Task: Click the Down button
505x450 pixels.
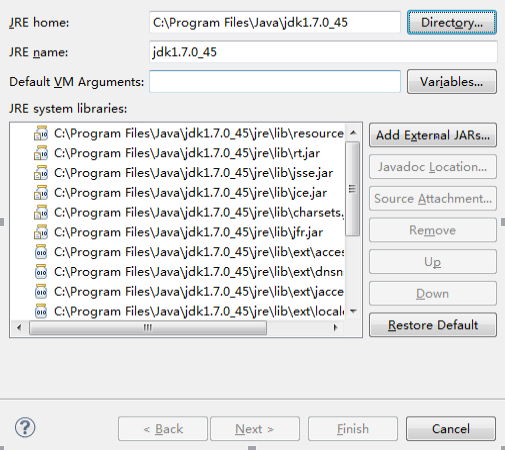Action: click(433, 294)
